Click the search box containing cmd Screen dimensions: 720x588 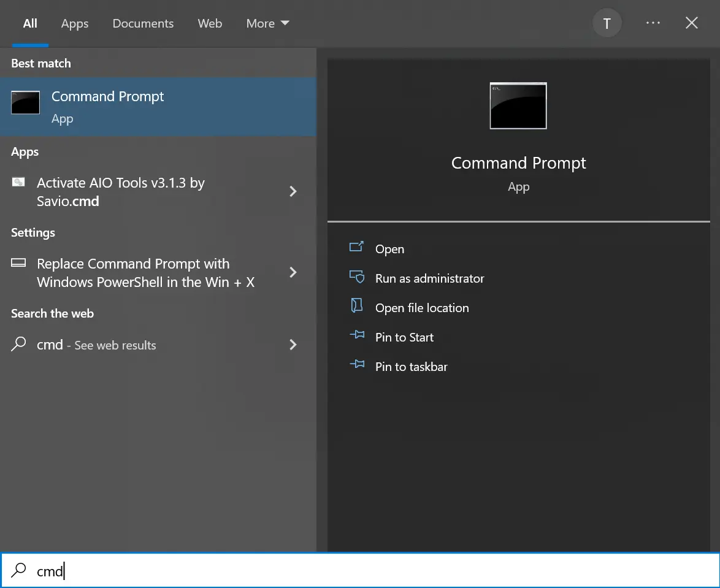[x=360, y=571]
